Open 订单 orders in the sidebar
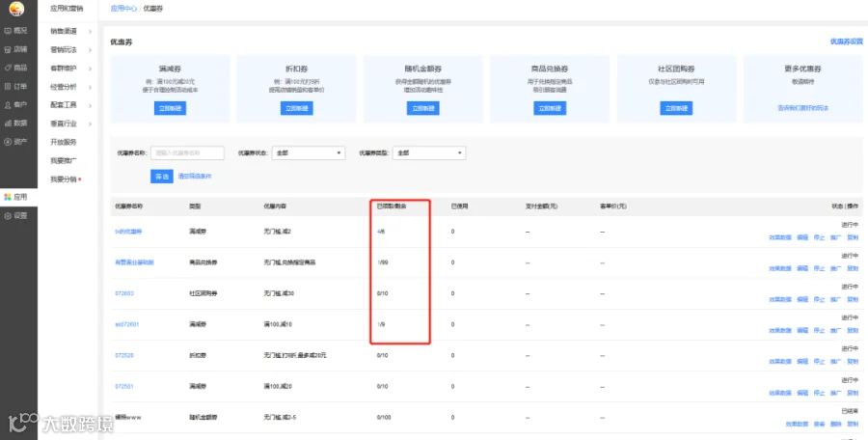The height and width of the screenshot is (440, 868). [16, 87]
